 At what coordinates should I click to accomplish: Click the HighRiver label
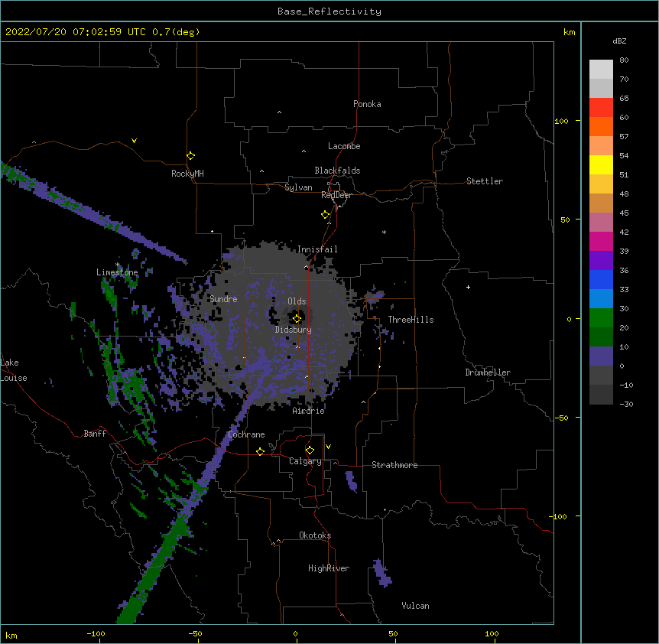329,568
